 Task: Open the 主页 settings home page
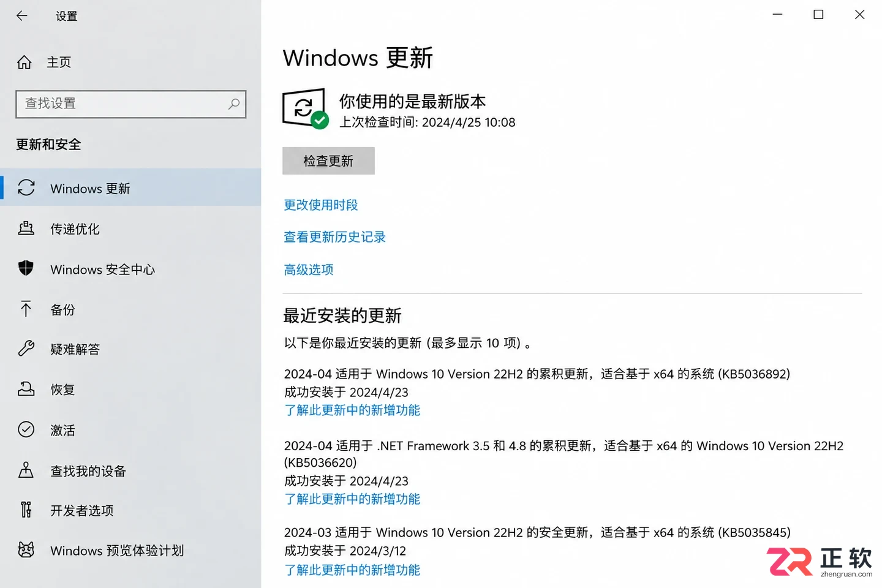click(x=59, y=62)
